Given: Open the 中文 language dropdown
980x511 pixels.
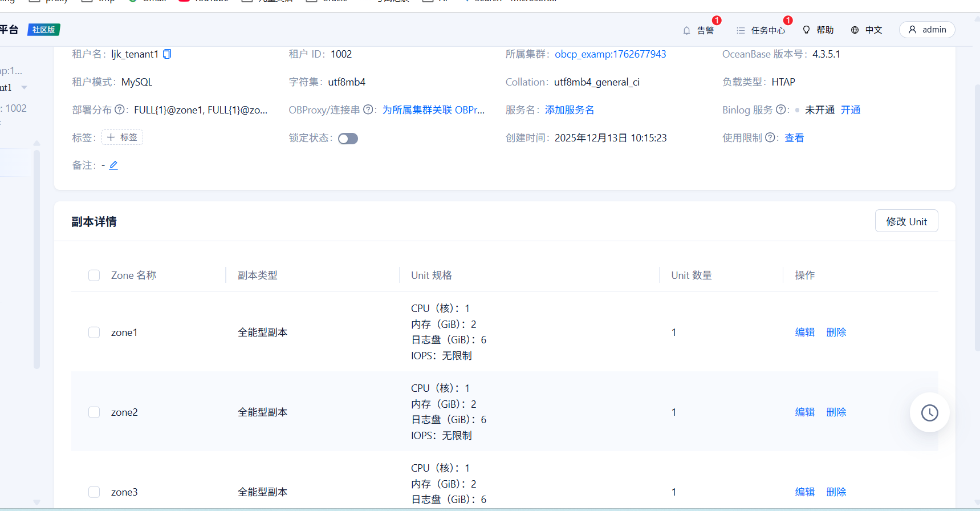Looking at the screenshot, I should (867, 30).
